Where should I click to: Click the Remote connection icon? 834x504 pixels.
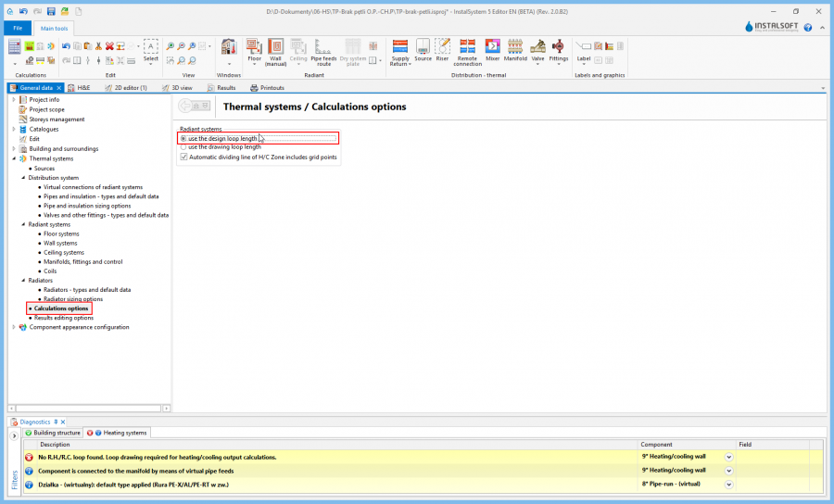click(x=467, y=50)
